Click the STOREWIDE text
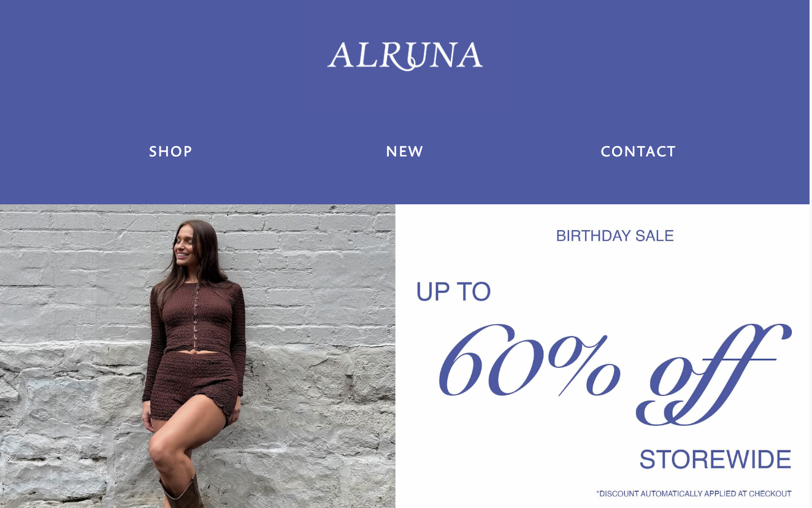Screen dimensions: 812x508 pyautogui.click(x=715, y=460)
